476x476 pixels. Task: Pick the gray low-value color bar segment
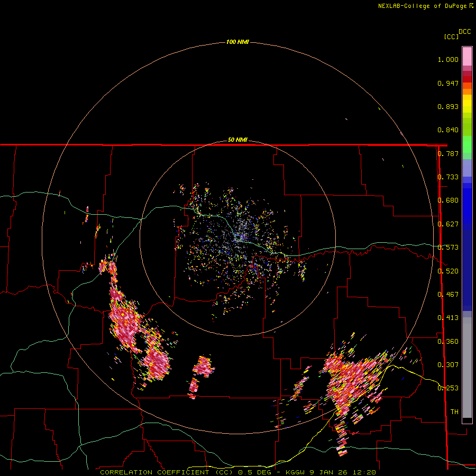point(467,368)
